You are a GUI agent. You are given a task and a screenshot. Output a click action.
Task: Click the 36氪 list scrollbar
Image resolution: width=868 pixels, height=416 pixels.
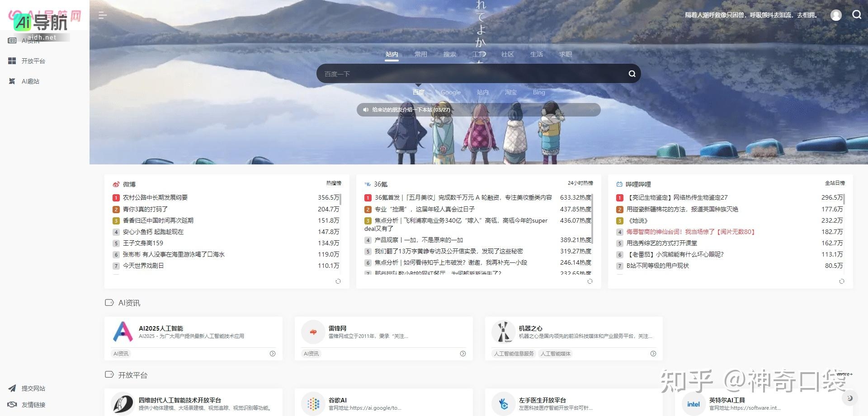pos(592,219)
